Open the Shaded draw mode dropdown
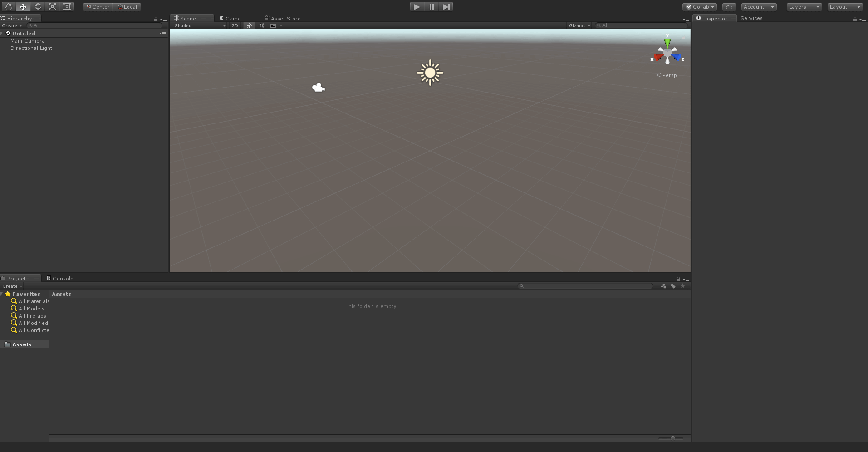This screenshot has width=868, height=452. (x=200, y=25)
